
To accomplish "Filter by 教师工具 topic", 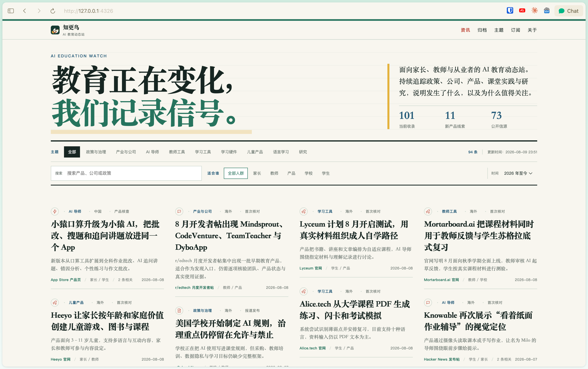I will [177, 152].
